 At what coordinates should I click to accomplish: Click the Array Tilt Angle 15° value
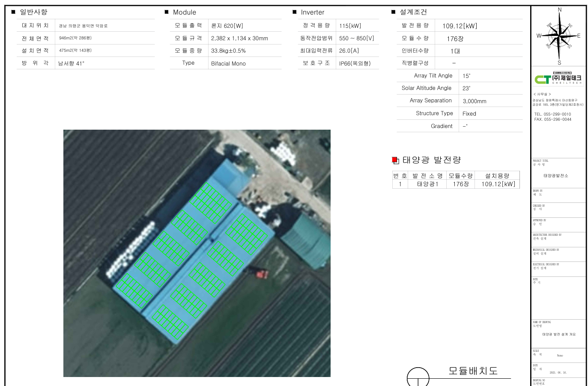pyautogui.click(x=466, y=76)
